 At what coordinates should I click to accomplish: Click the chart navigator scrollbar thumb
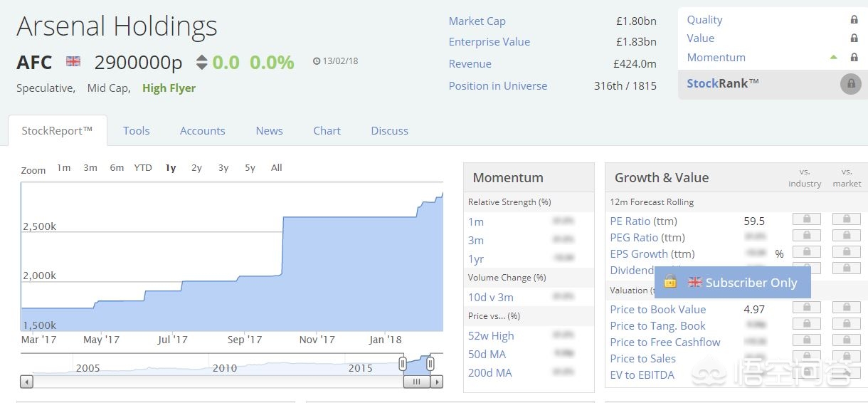point(417,382)
